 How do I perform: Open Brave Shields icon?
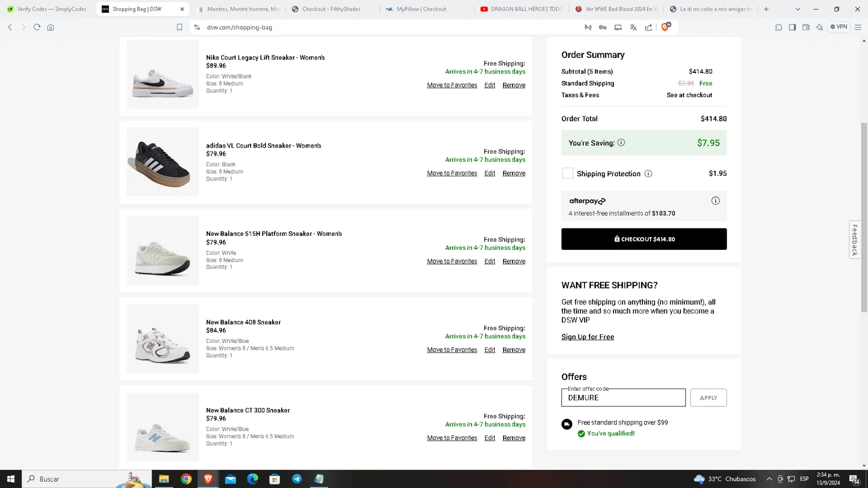[666, 27]
